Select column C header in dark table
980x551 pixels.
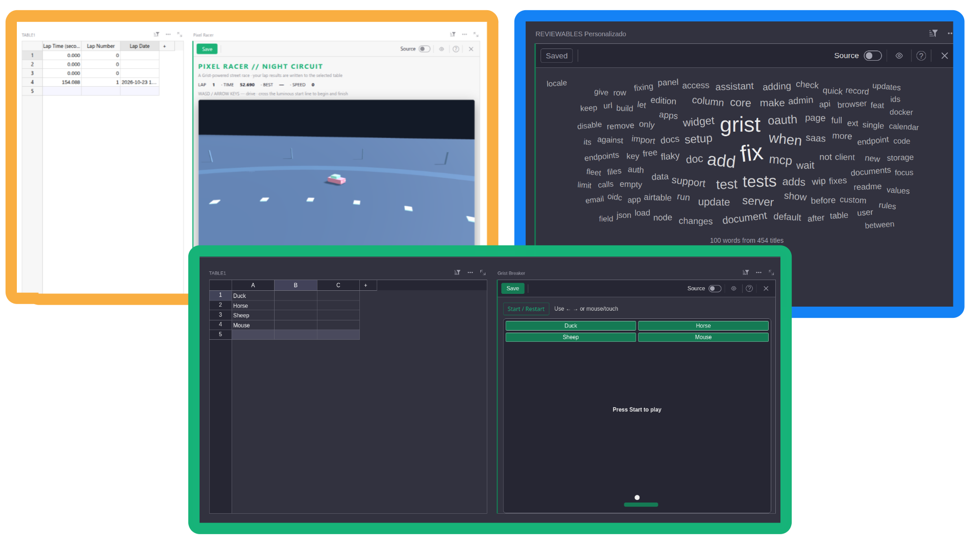(338, 285)
